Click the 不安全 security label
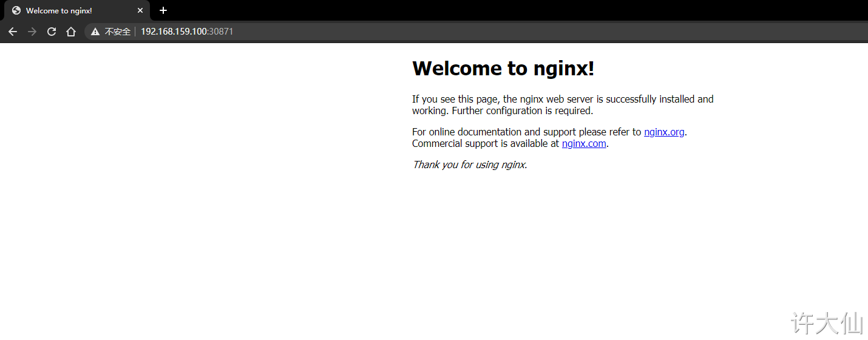This screenshot has height=340, width=868. click(x=118, y=32)
